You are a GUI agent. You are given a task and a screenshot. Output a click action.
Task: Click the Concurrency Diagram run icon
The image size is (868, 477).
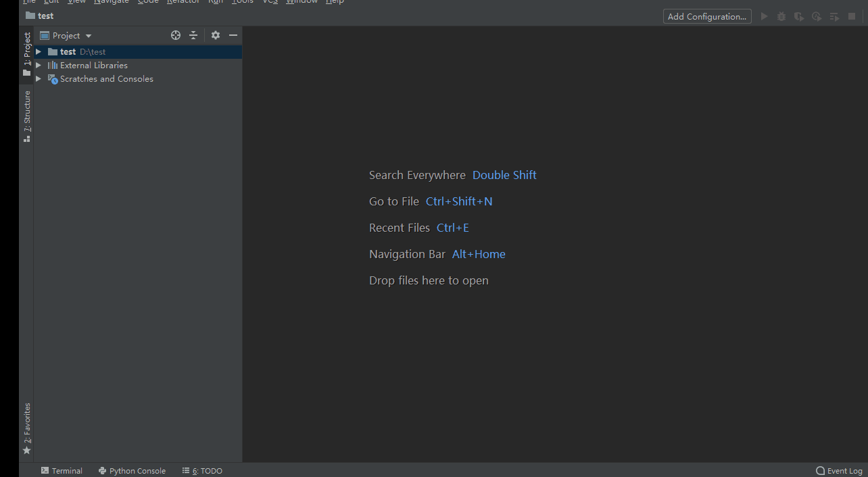(x=834, y=16)
